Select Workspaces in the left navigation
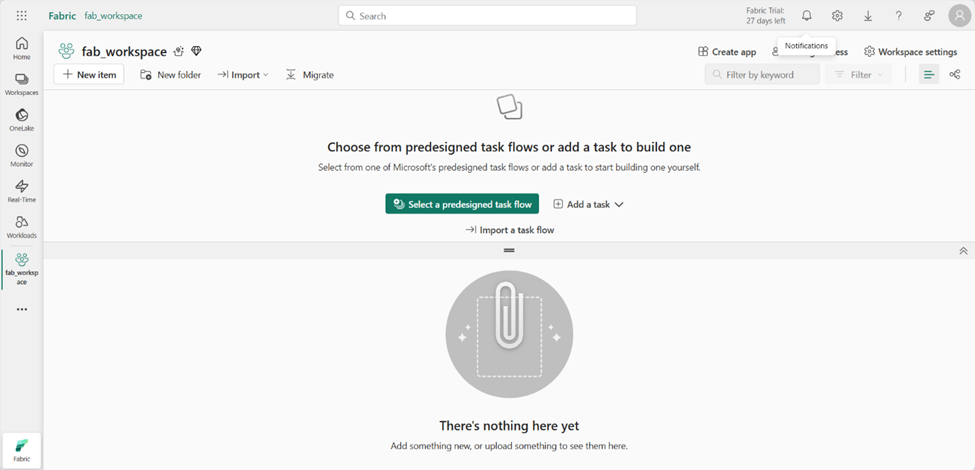The image size is (975, 470). [x=22, y=85]
